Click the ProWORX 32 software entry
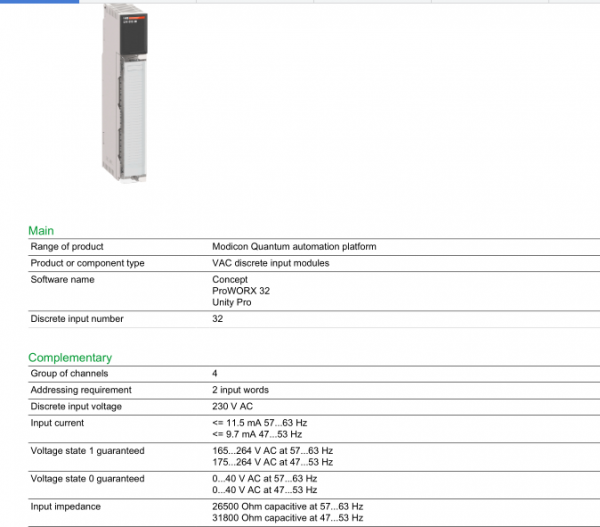Screen dimensions: 600x527 click(241, 290)
